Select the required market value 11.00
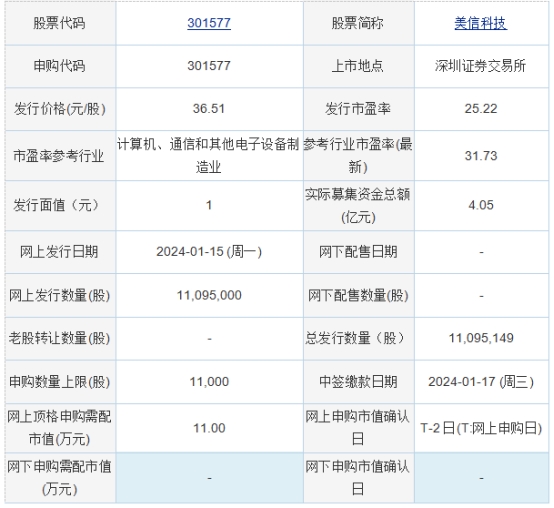The image size is (554, 508). (x=209, y=428)
